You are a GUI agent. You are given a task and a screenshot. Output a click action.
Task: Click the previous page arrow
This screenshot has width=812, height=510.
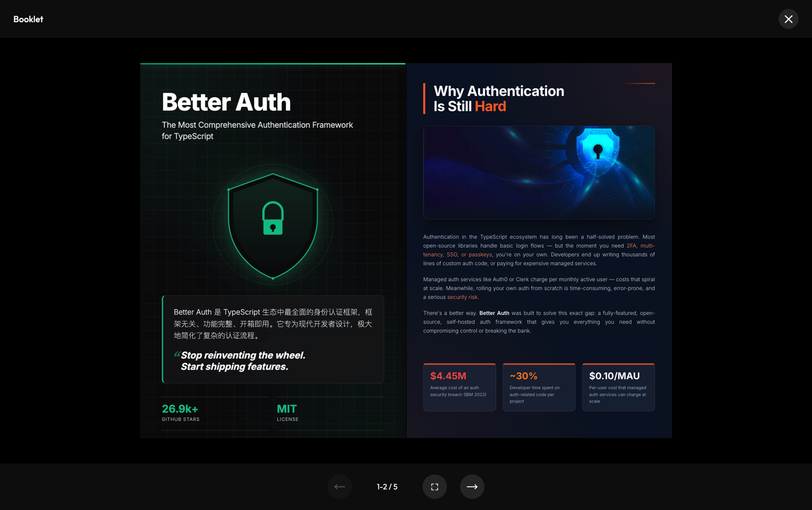(340, 486)
